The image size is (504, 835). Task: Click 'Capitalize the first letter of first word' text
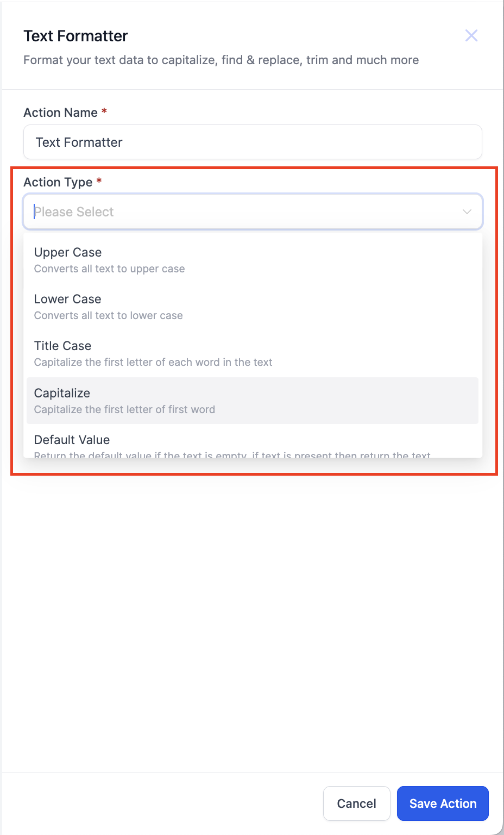(124, 409)
